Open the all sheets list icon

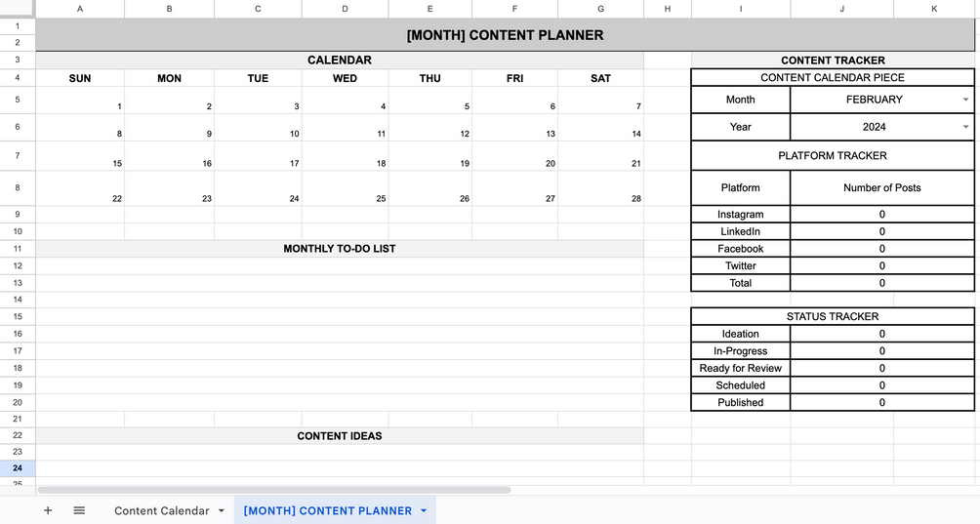pyautogui.click(x=79, y=510)
